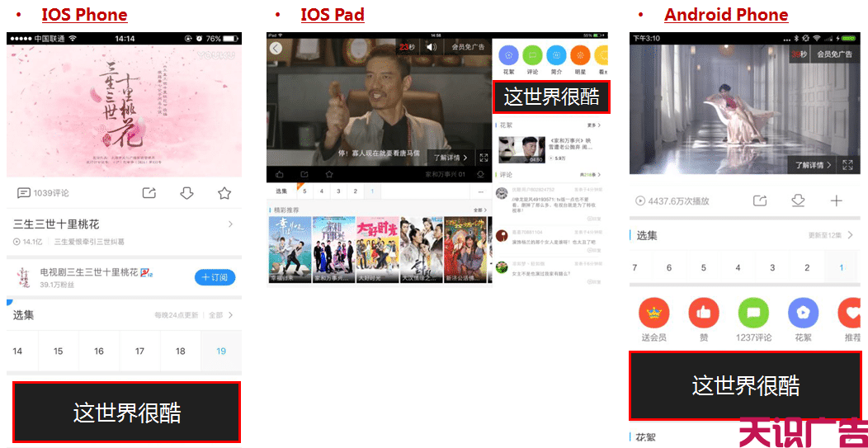Favorite with star icon in iOS Phone
Viewport: 868px width, 448px height.
224,193
